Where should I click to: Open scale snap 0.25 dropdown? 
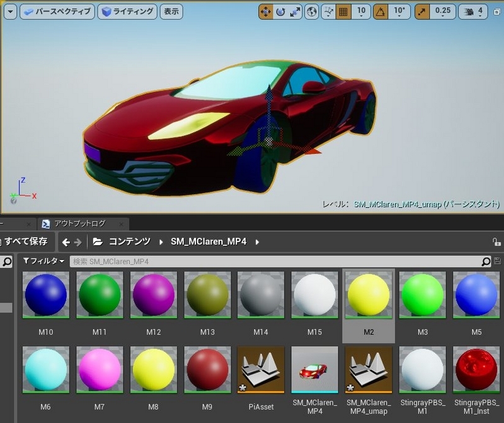(x=443, y=12)
